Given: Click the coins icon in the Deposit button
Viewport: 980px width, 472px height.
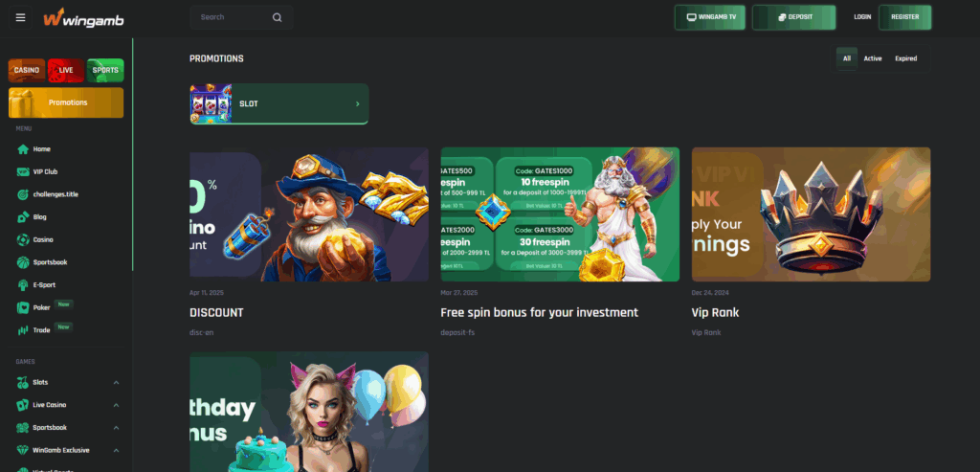Looking at the screenshot, I should tap(782, 17).
